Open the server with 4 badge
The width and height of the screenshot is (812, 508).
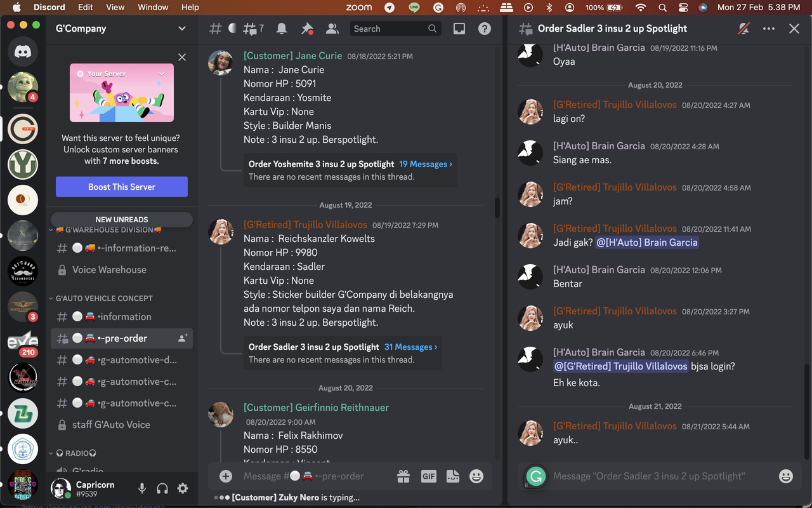point(23,87)
